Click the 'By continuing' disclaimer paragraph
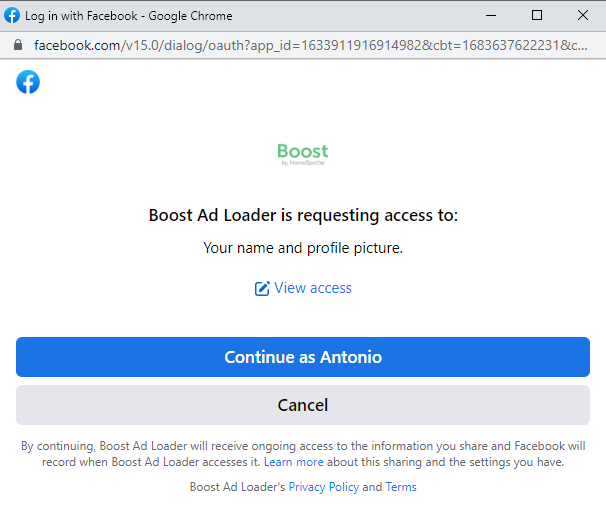This screenshot has height=516, width=606. 303,454
